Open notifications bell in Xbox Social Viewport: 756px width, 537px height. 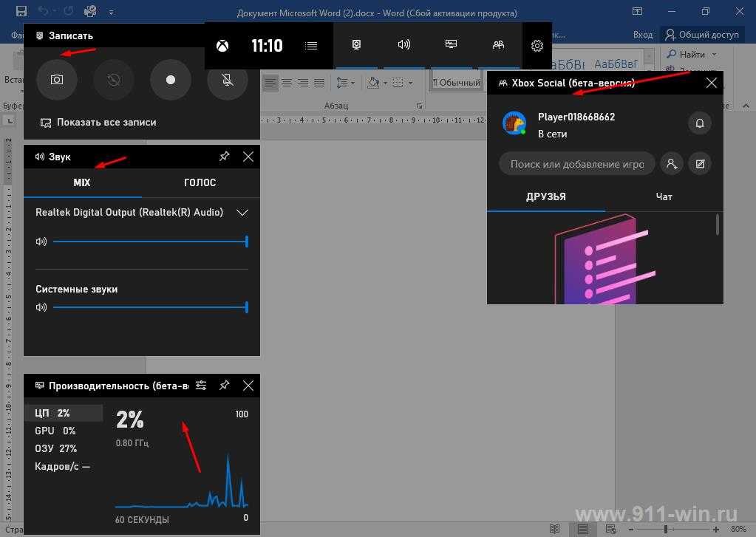699,123
